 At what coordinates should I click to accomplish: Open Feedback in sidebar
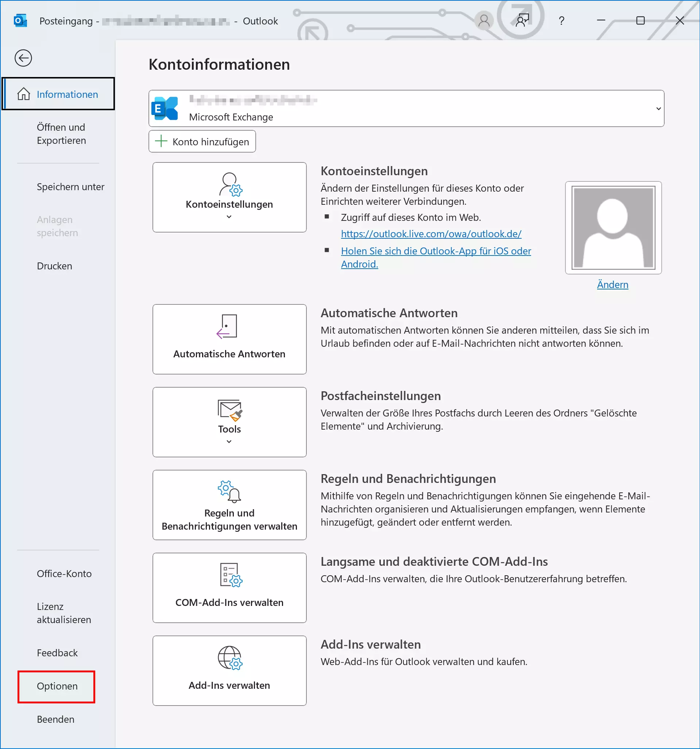pyautogui.click(x=57, y=653)
